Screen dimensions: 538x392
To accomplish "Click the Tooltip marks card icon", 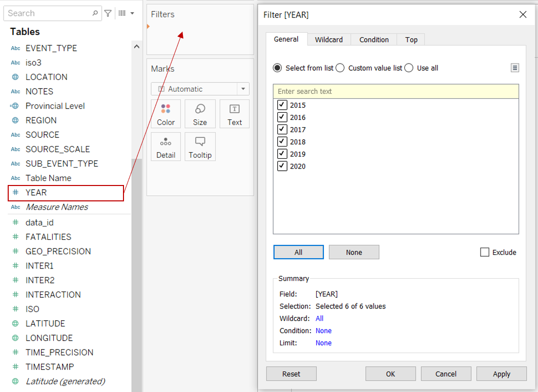I will tap(200, 142).
